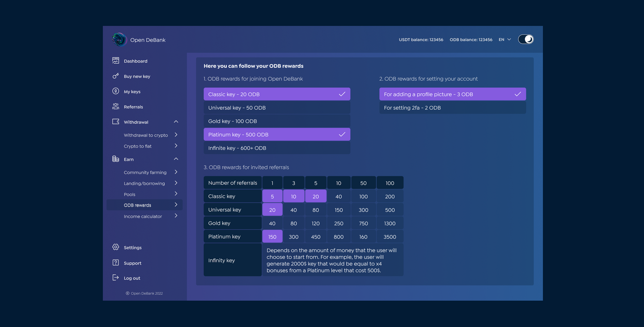The width and height of the screenshot is (644, 327).
Task: Click the Log out arrow icon
Action: tap(115, 278)
